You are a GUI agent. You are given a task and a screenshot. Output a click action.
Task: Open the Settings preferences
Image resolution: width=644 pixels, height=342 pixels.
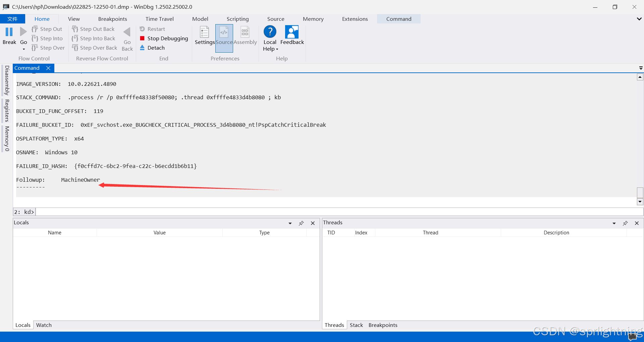pyautogui.click(x=204, y=36)
